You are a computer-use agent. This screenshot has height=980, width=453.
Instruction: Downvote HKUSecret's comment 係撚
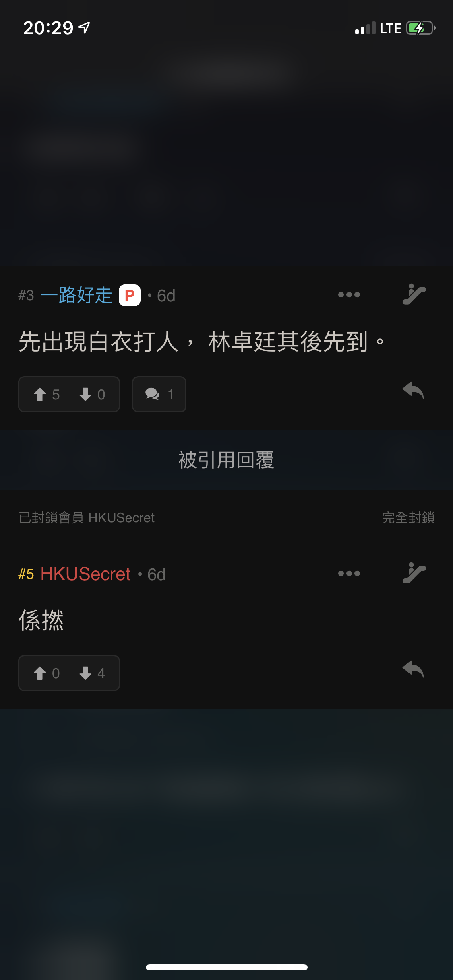[x=92, y=673]
